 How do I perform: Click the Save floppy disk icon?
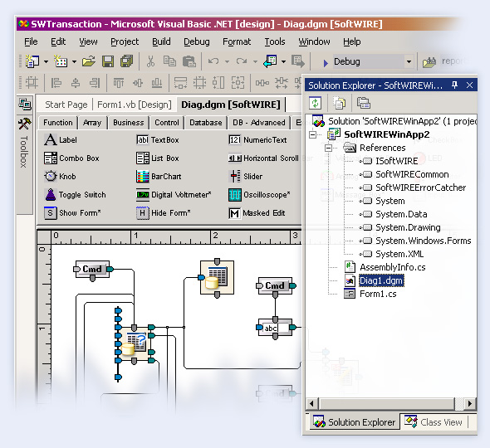tap(108, 61)
